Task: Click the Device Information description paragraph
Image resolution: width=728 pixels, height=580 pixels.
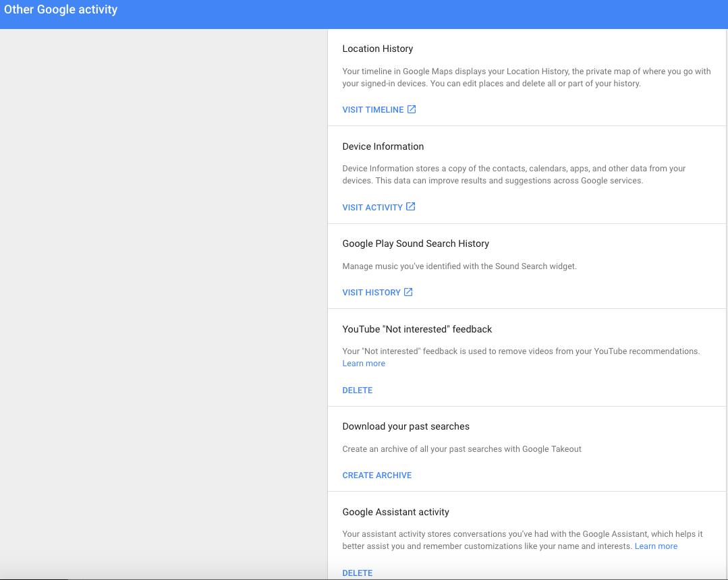Action: click(513, 175)
